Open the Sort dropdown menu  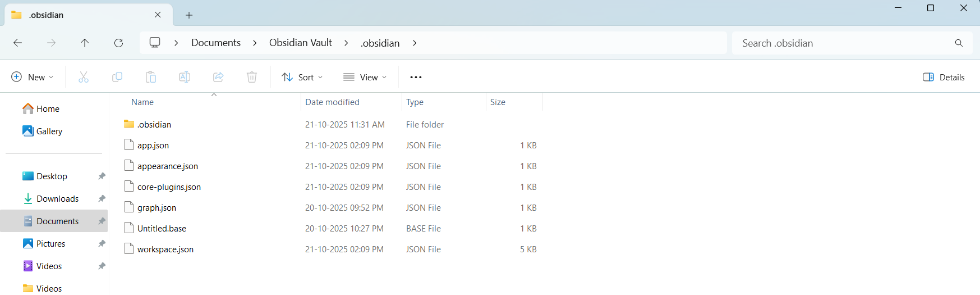click(302, 77)
